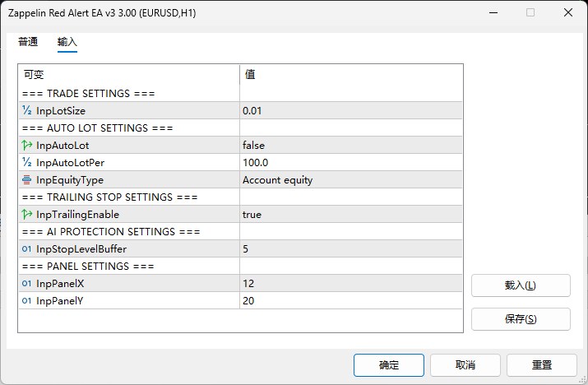This screenshot has width=588, height=385.
Task: Click the 重置 reset button
Action: point(542,365)
